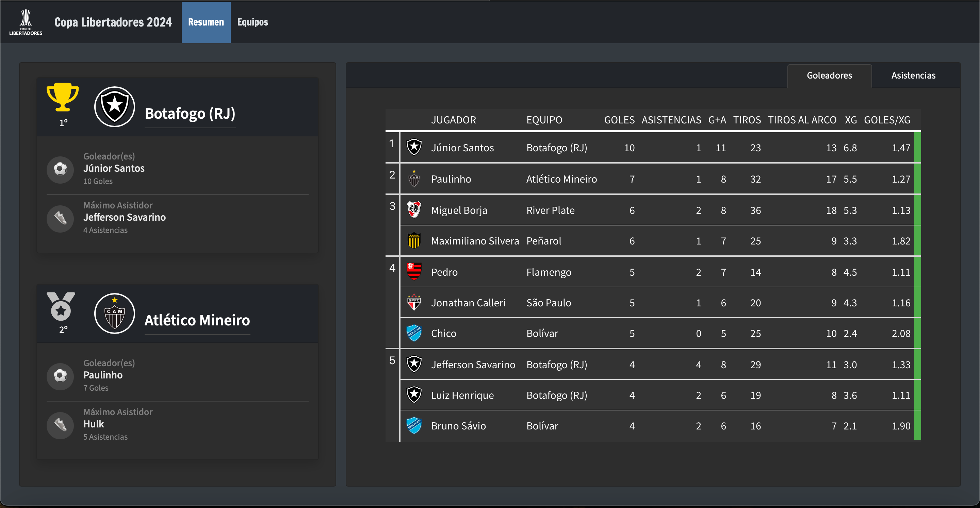This screenshot has height=508, width=980.
Task: Sort by the XG column header
Action: click(851, 120)
